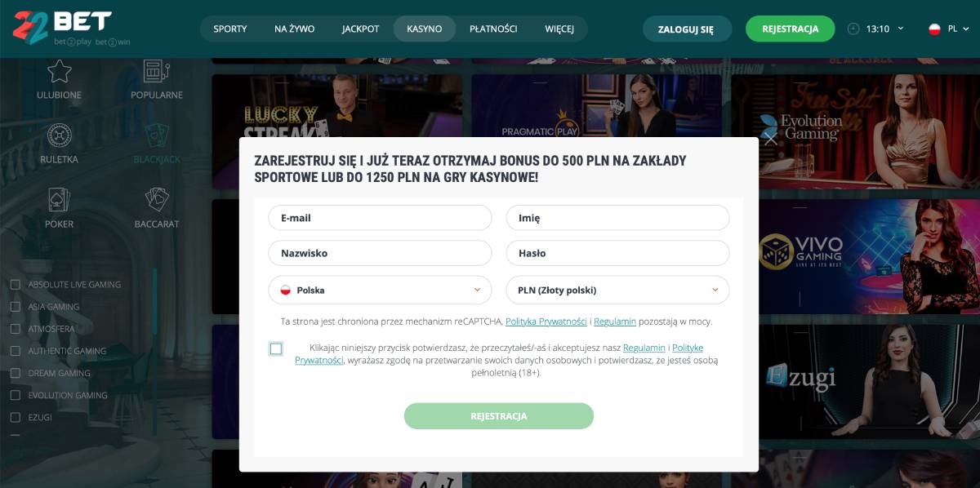This screenshot has height=488, width=980.
Task: Open the PLN currency dropdown
Action: (617, 290)
